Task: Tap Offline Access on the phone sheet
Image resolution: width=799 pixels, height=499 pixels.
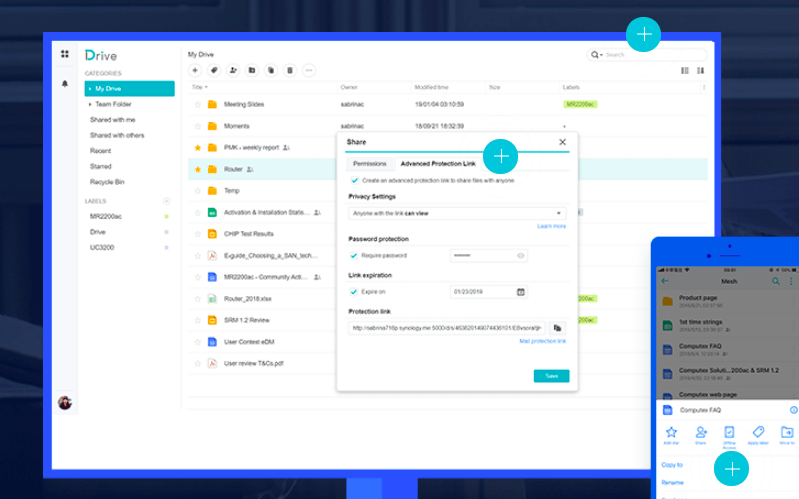Action: coord(729,437)
